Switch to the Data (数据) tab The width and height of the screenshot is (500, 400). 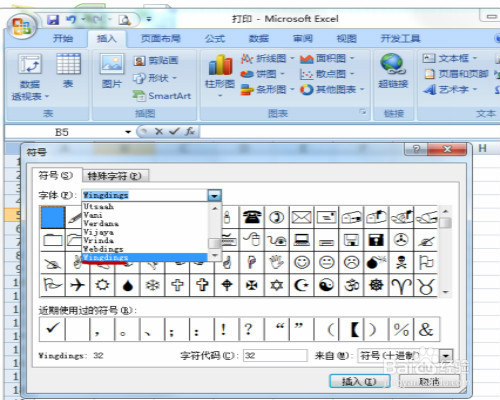coord(259,39)
